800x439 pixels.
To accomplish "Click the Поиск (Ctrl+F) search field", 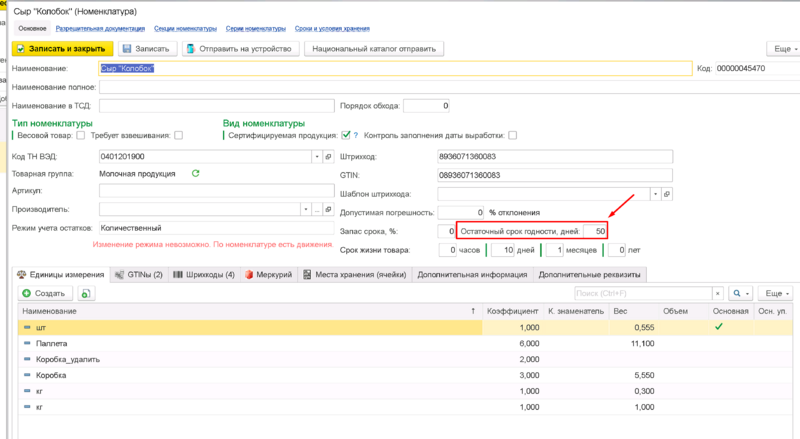I will tap(643, 294).
